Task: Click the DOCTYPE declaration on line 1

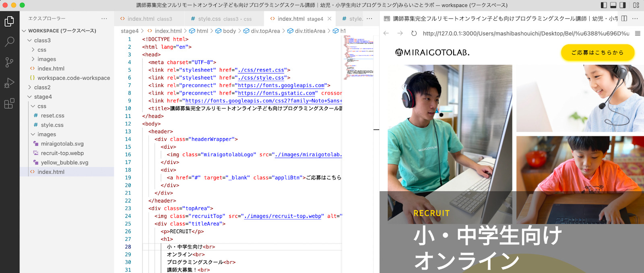Action: [165, 39]
